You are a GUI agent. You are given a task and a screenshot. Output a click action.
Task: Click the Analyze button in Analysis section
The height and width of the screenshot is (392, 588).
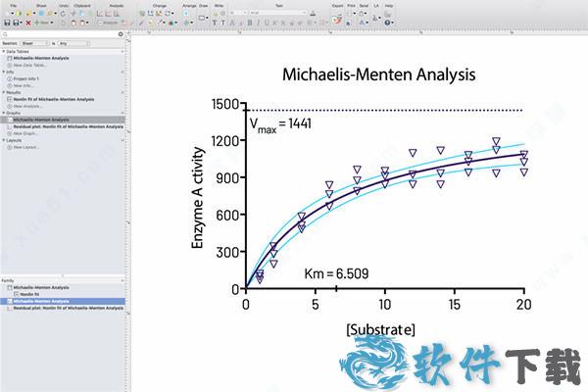point(111,21)
